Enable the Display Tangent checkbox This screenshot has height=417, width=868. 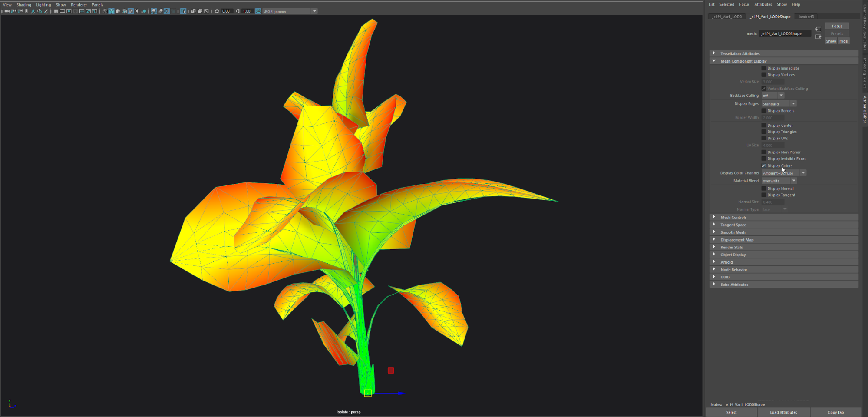pos(764,195)
